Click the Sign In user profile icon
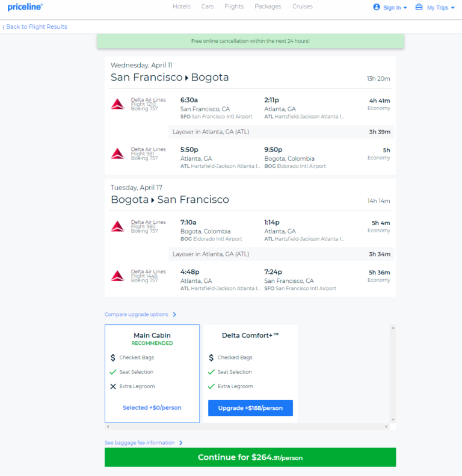This screenshot has width=462, height=476. point(377,7)
